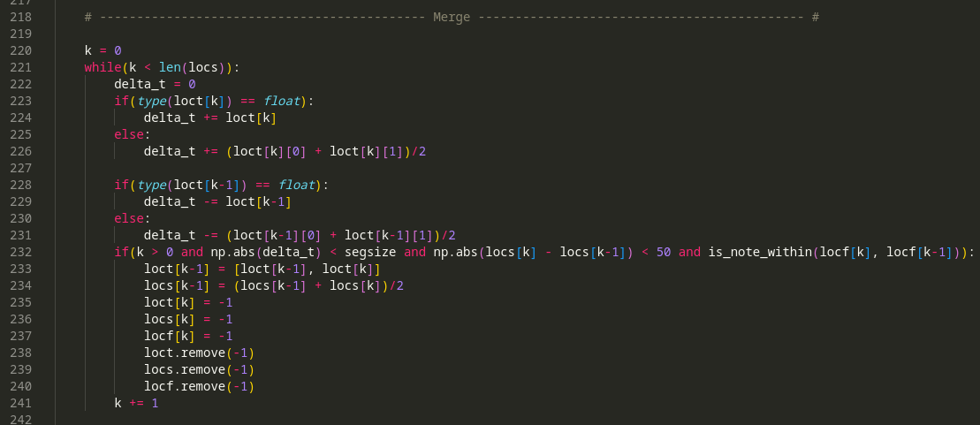The width and height of the screenshot is (980, 425).
Task: Click the 'else:' on line 225
Action: 133,134
